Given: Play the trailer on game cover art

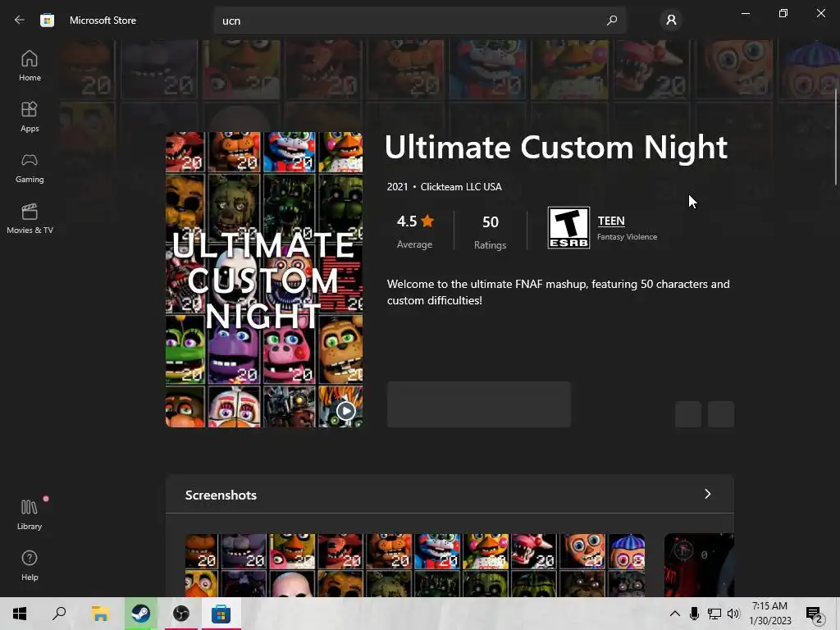Looking at the screenshot, I should (x=345, y=411).
